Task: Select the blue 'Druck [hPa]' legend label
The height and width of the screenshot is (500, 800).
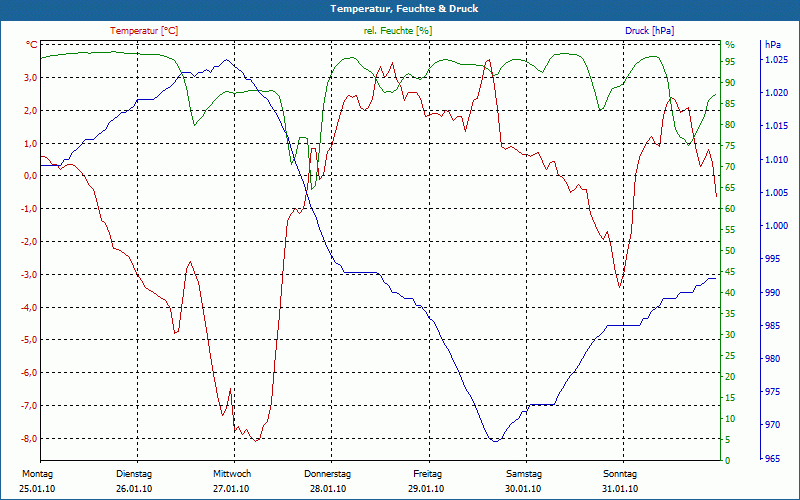Action: tap(649, 31)
